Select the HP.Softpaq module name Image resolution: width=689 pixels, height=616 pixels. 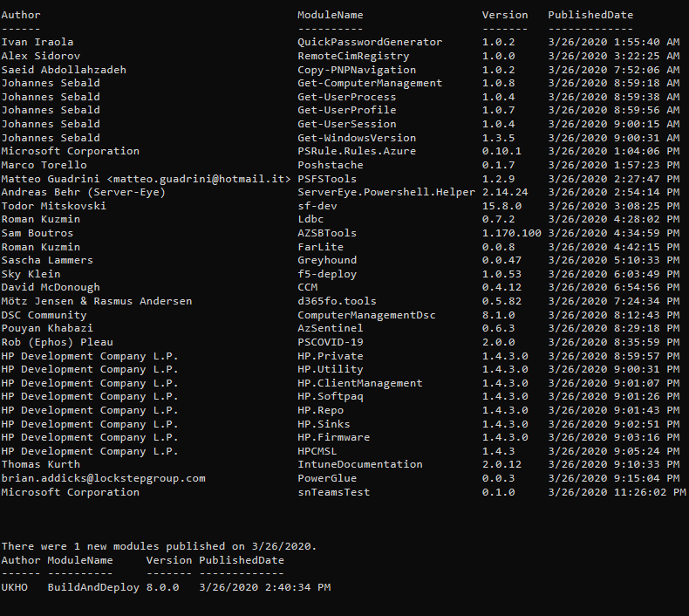click(x=331, y=397)
